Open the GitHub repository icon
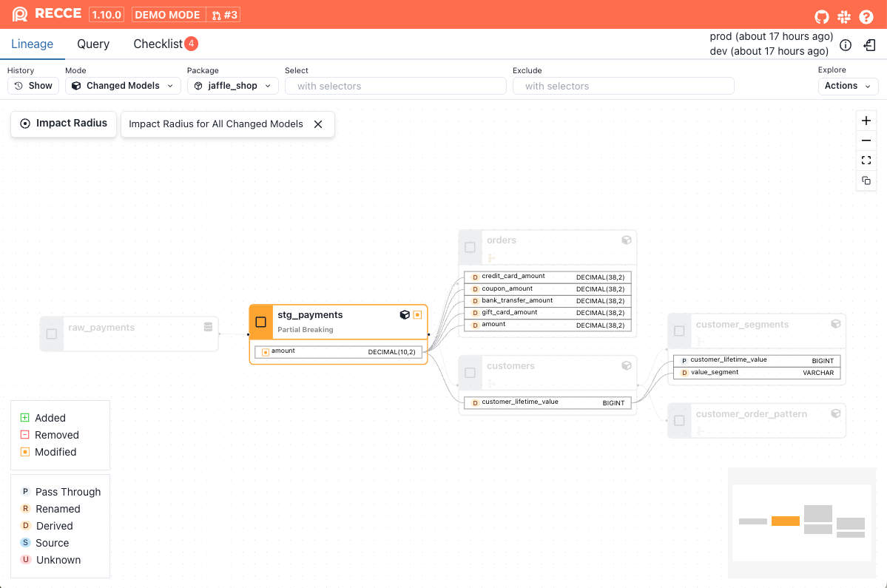Screen dimensions: 887x588 coord(822,16)
